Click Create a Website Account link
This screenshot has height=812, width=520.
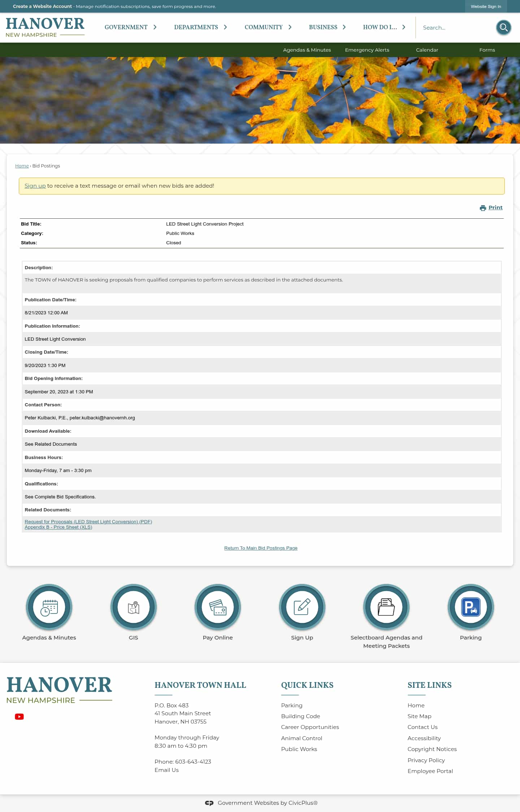(x=42, y=6)
